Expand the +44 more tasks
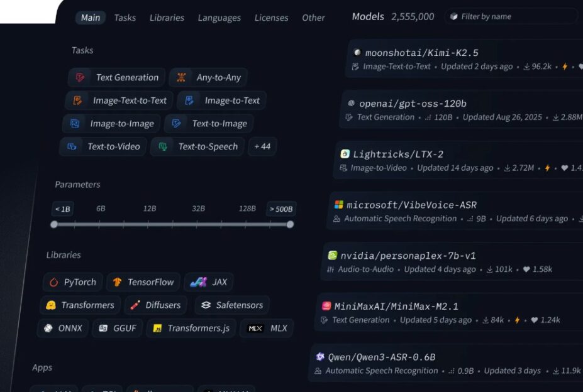Image resolution: width=583 pixels, height=392 pixels. (x=262, y=146)
